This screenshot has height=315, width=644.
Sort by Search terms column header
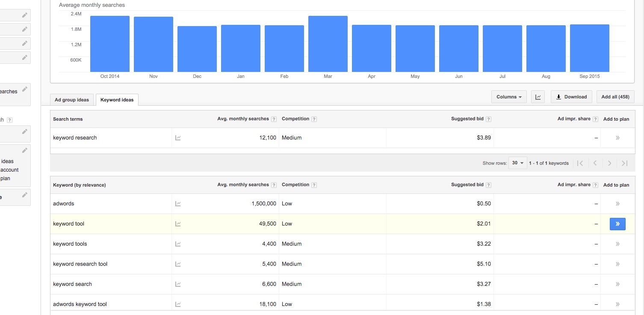(68, 119)
